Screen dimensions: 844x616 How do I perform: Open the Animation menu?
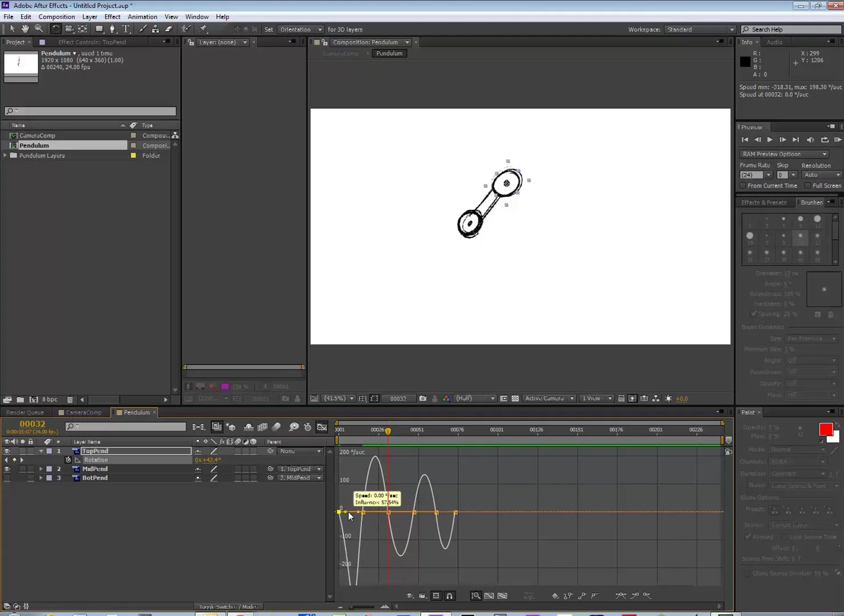click(x=143, y=17)
